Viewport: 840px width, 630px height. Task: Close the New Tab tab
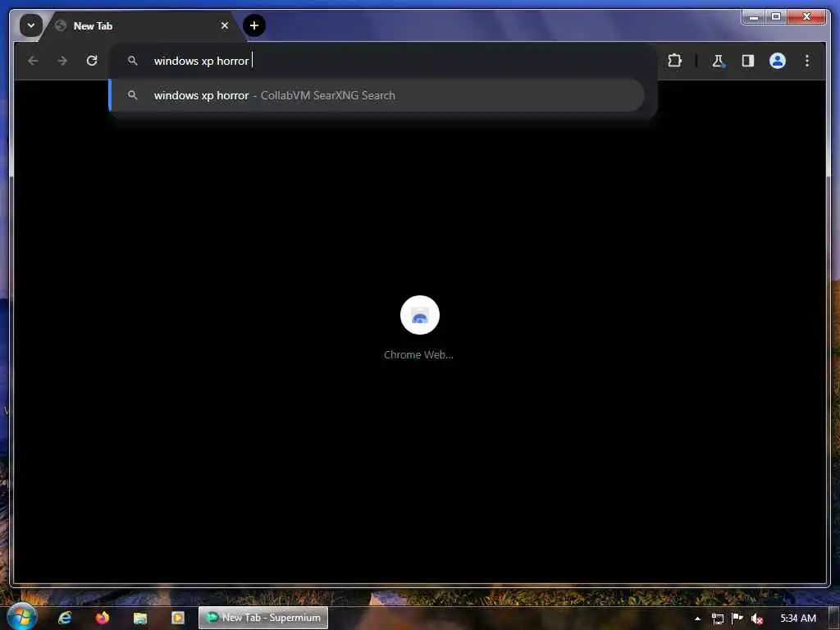225,25
